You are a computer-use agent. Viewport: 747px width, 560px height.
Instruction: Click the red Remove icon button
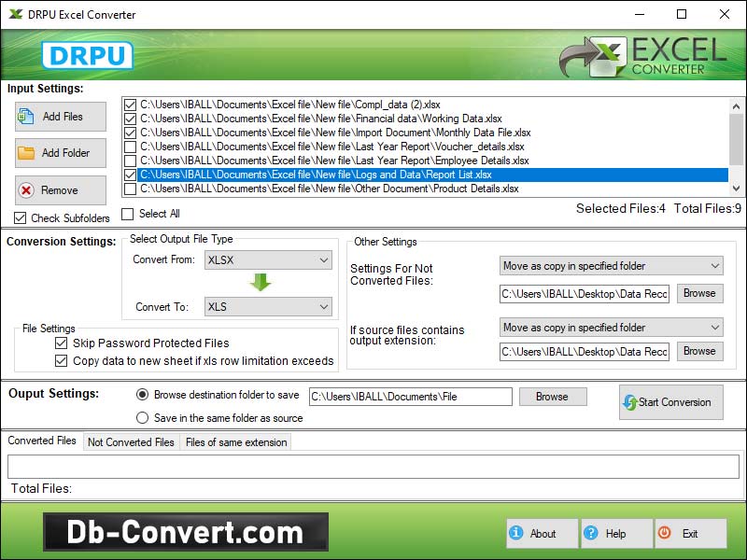point(61,190)
